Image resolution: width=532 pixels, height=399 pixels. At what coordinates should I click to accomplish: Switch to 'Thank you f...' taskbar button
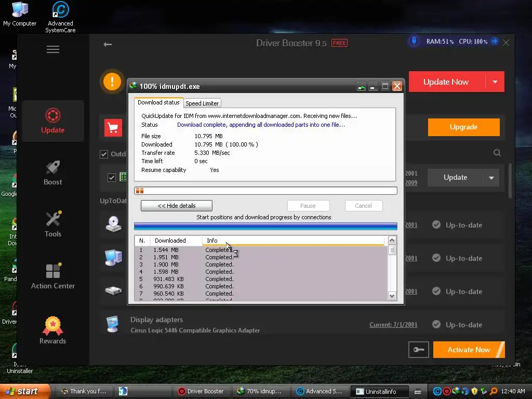(x=84, y=392)
